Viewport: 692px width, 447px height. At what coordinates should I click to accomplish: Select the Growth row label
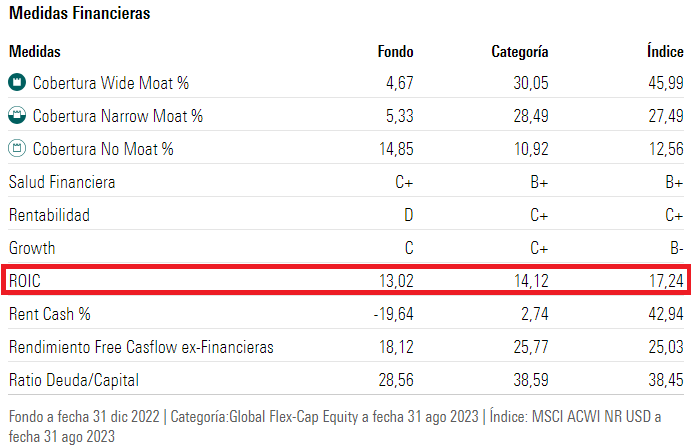pyautogui.click(x=32, y=248)
